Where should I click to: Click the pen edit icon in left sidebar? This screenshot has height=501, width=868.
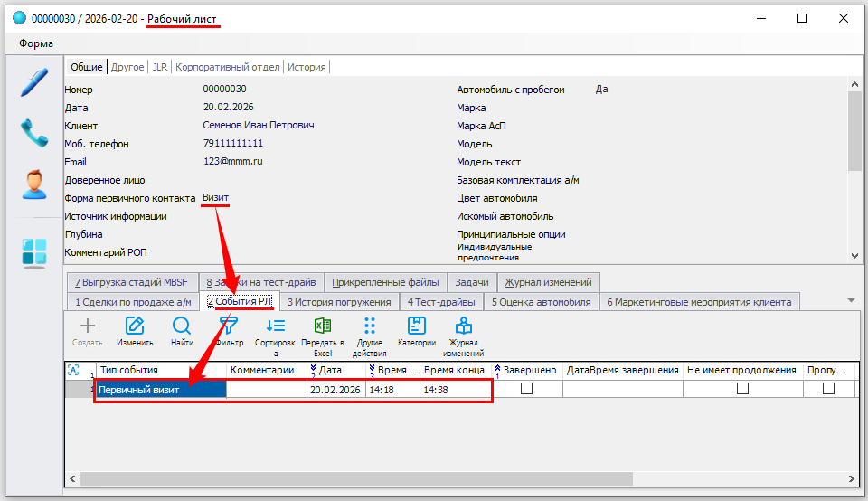point(33,81)
